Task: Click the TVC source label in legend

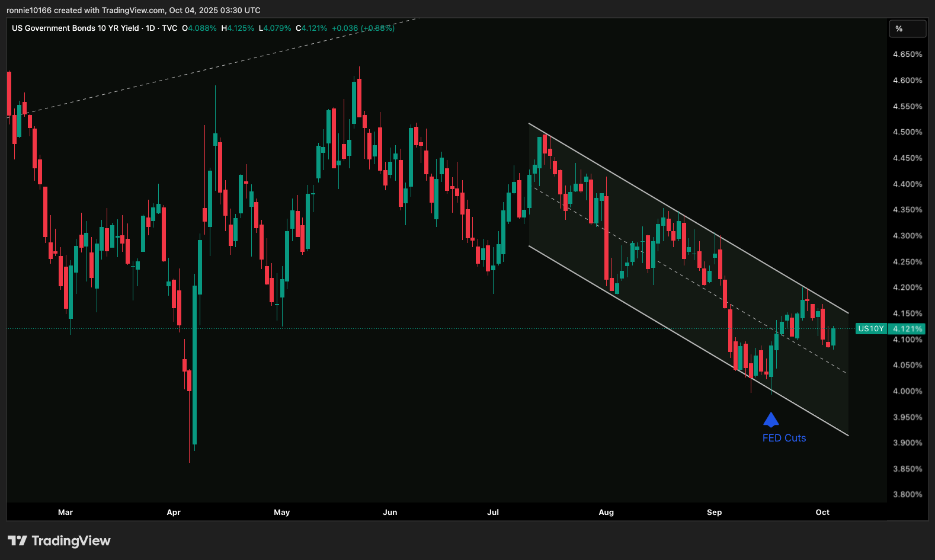Action: point(169,28)
